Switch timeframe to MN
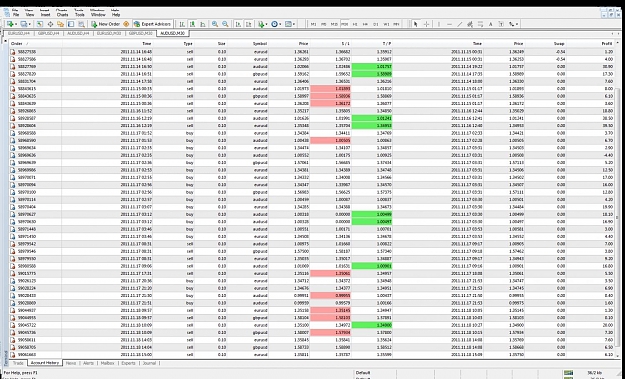 tap(396, 24)
